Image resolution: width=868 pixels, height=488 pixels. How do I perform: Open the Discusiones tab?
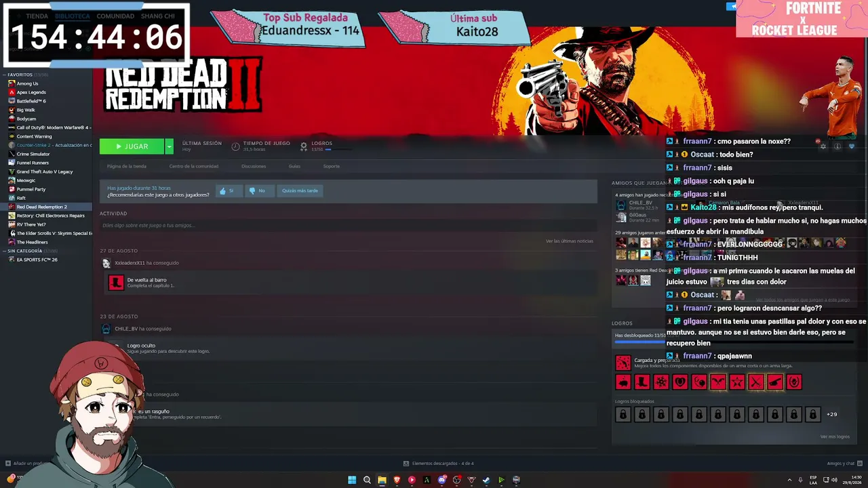[x=254, y=166]
